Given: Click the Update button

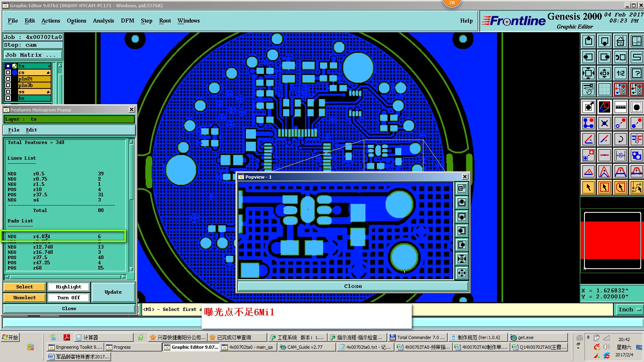Looking at the screenshot, I should 113,292.
